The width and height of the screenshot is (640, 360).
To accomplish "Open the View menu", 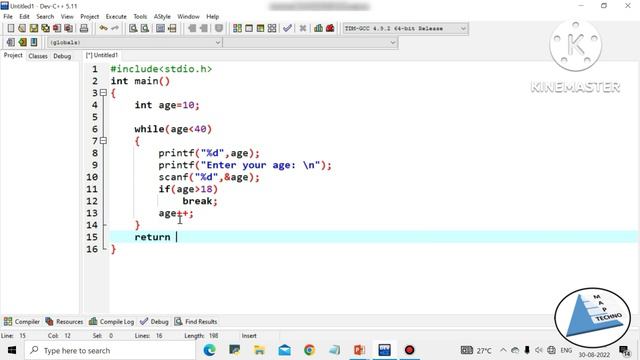I will pos(67,16).
